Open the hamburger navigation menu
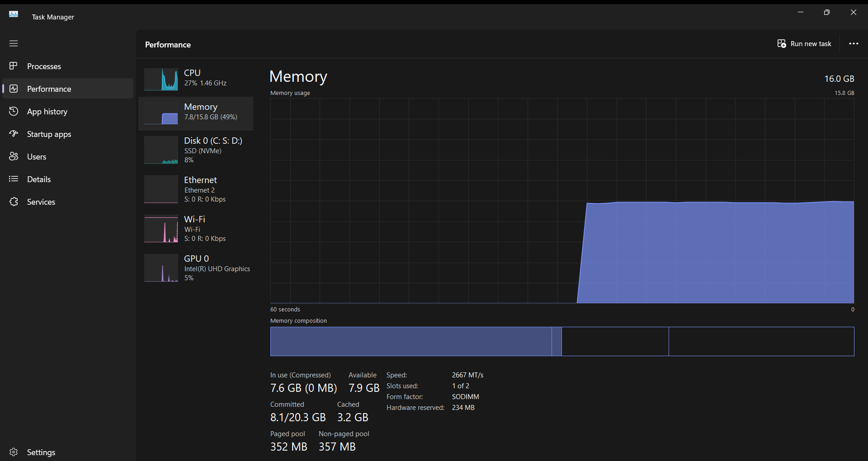868x461 pixels. click(14, 43)
